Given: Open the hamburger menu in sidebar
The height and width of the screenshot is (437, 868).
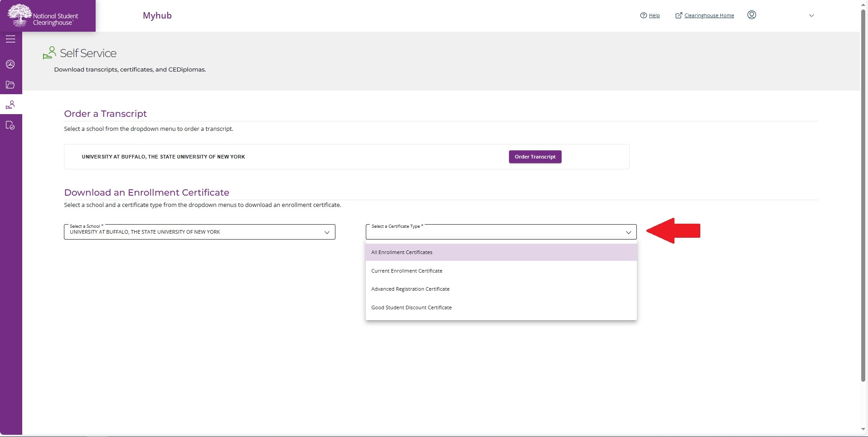Looking at the screenshot, I should (10, 39).
